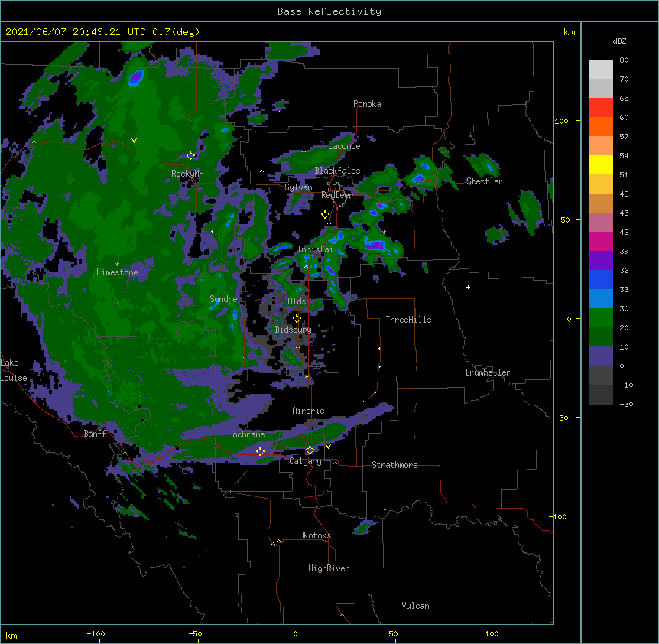
Task: Click the RedDeer city label
Action: click(336, 195)
